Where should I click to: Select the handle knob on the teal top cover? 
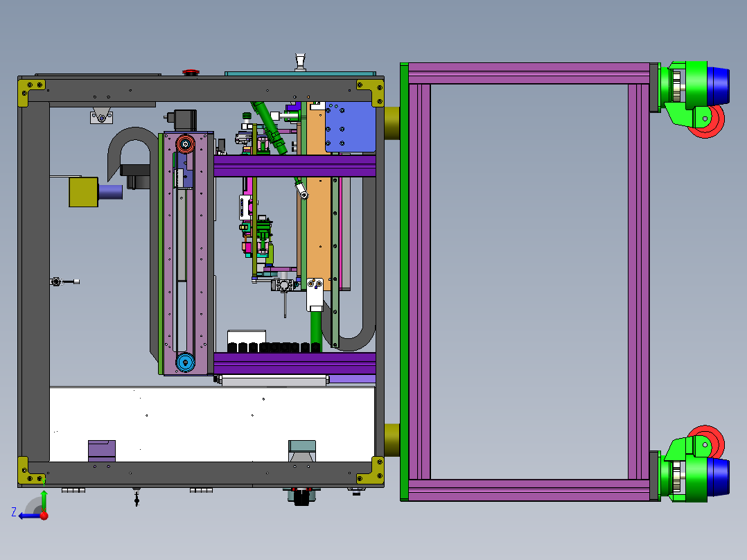pos(299,62)
